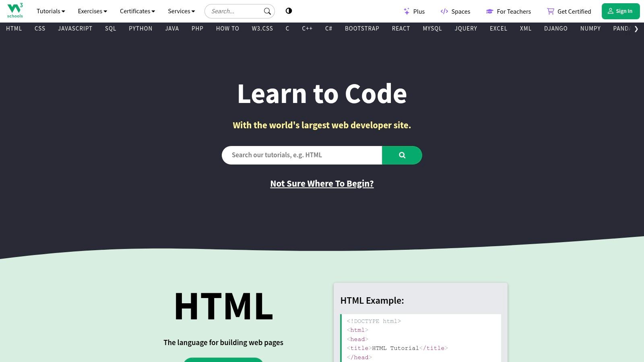Open the Tutorials menu
This screenshot has width=644, height=362.
[x=50, y=11]
